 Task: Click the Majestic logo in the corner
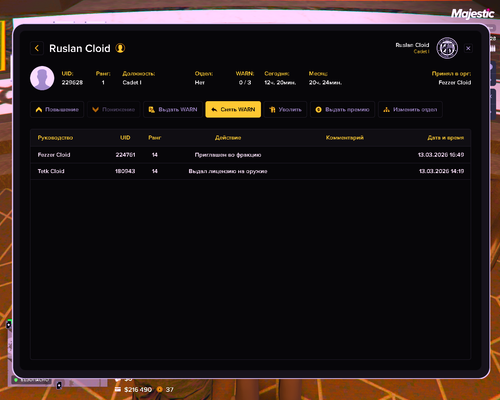tap(473, 14)
